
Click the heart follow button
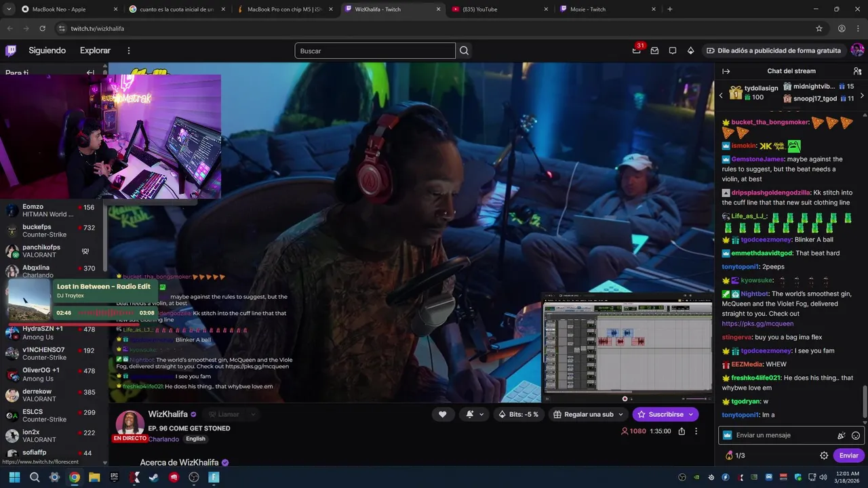(x=442, y=414)
